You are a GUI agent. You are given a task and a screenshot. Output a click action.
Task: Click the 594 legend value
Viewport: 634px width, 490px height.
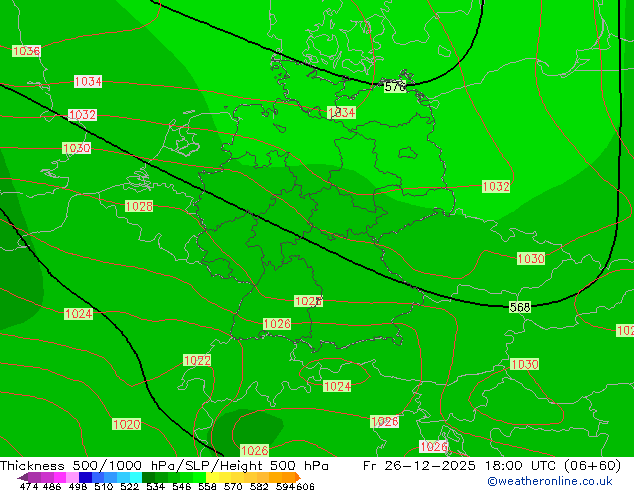pyautogui.click(x=285, y=486)
